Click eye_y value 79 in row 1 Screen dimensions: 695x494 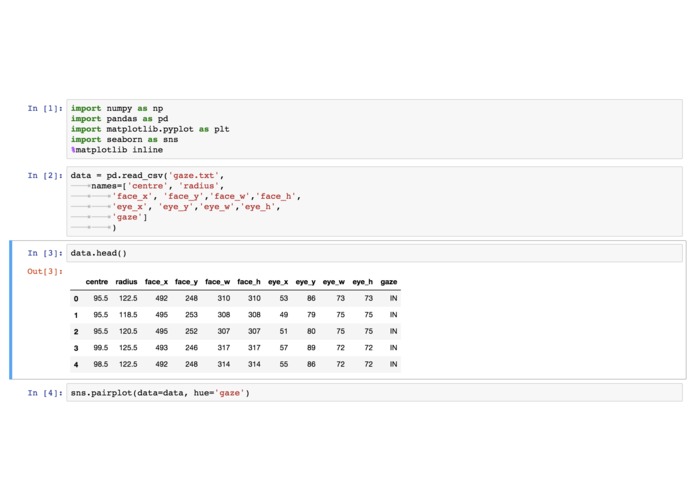tap(311, 315)
